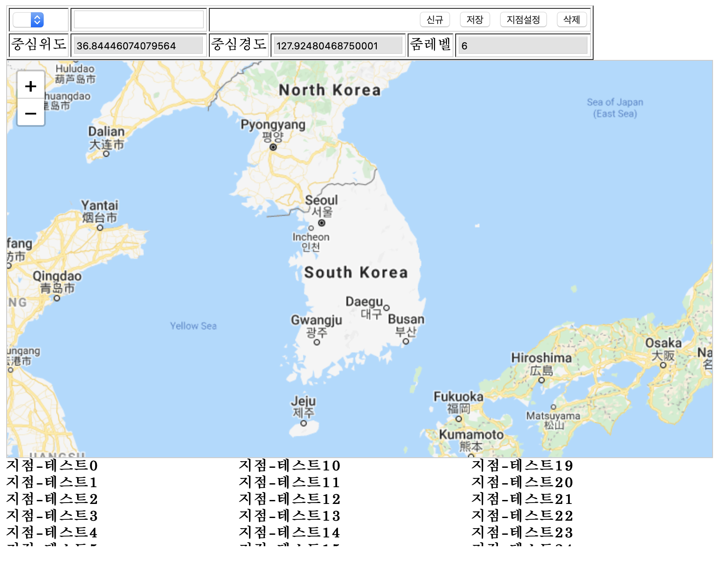Viewport: 728px width, 570px height.
Task: Click the 삭제 button
Action: click(572, 19)
